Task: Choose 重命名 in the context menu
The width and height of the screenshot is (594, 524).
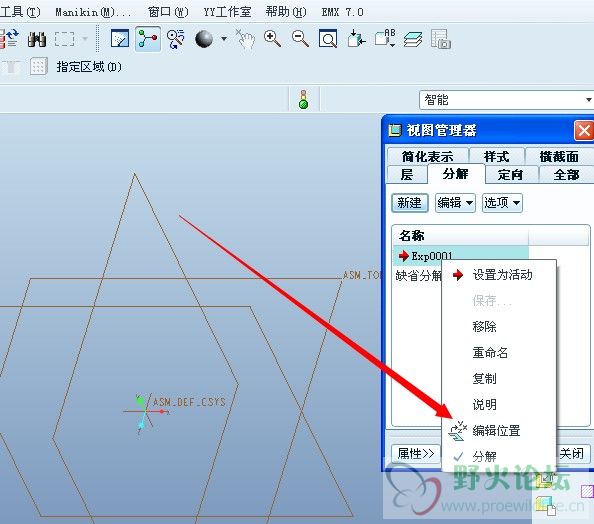Action: 499,353
